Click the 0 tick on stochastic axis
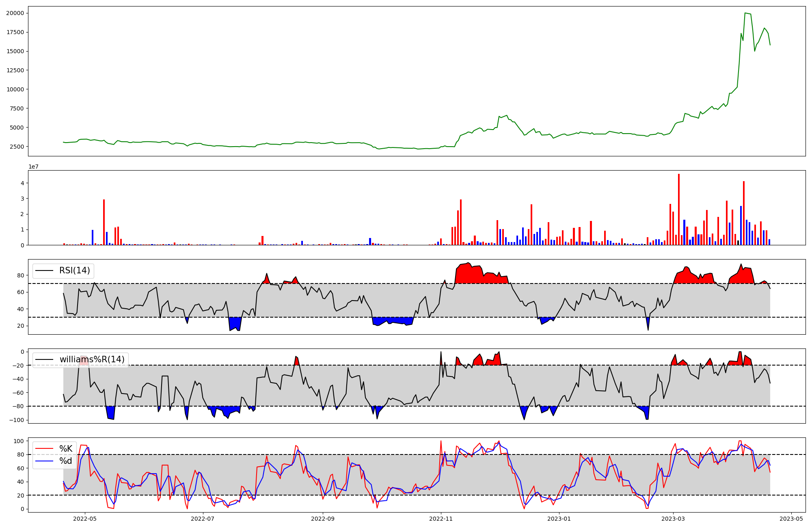The height and width of the screenshot is (528, 812). pyautogui.click(x=22, y=509)
